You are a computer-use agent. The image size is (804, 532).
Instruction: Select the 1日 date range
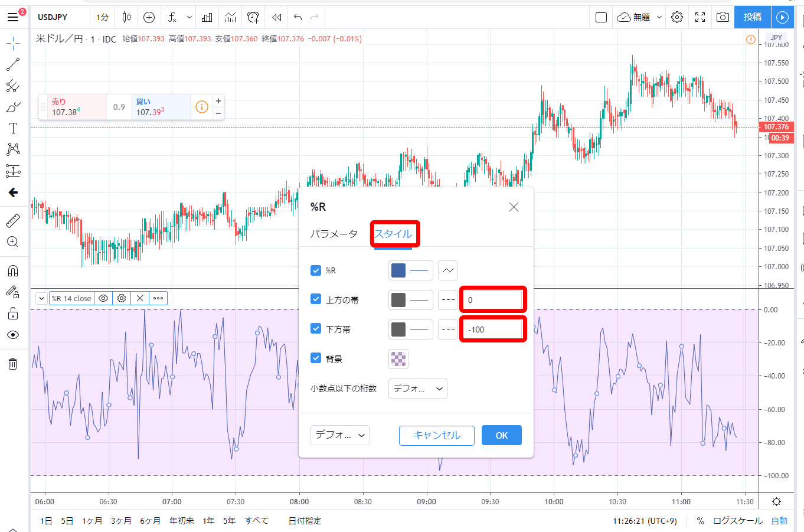tap(46, 521)
